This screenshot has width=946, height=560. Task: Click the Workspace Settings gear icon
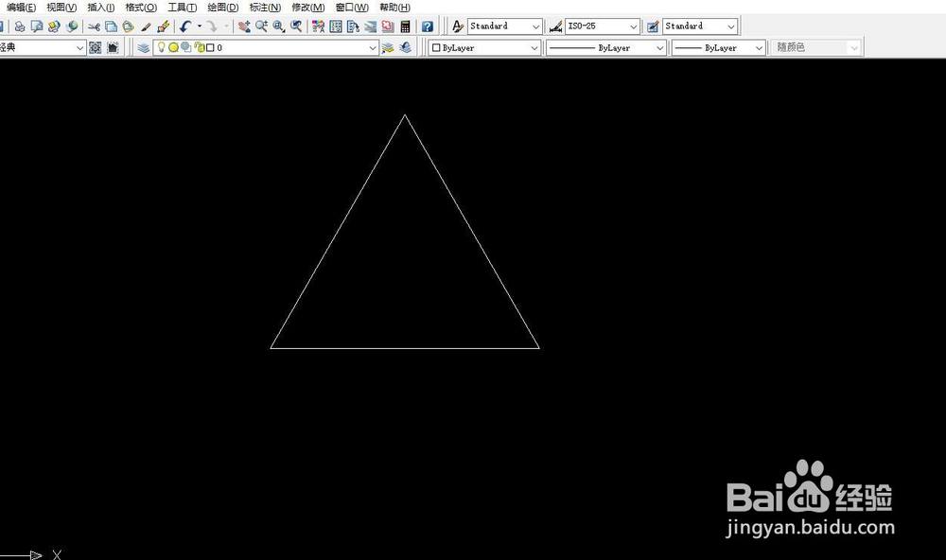(x=96, y=47)
